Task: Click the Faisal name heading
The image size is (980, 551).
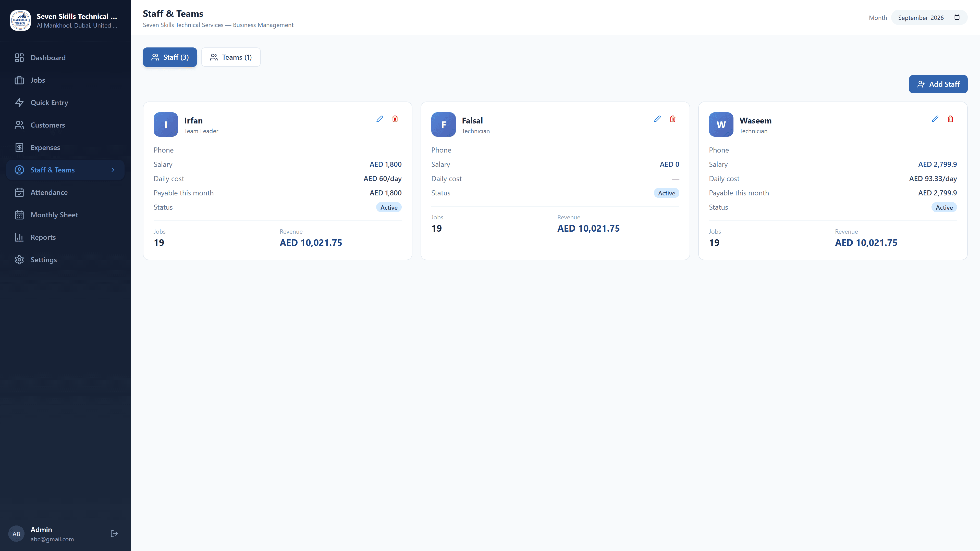Action: 472,121
